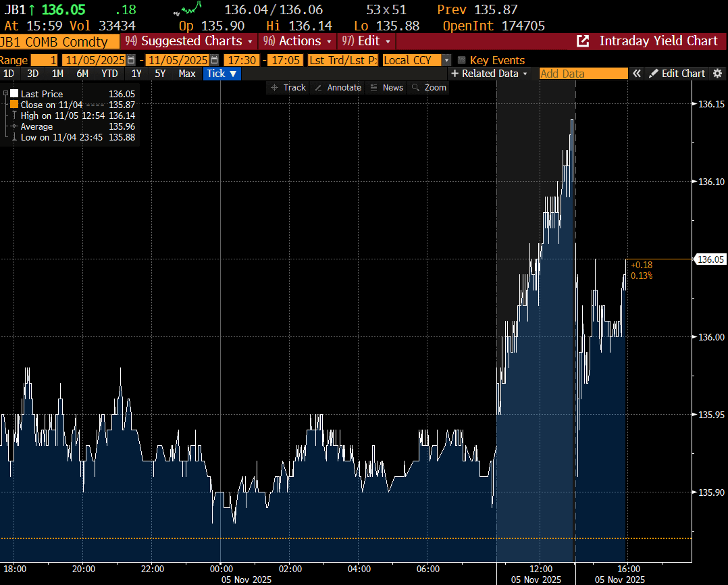Click the Edit Chart button
Image resolution: width=728 pixels, height=585 pixels.
click(x=677, y=74)
